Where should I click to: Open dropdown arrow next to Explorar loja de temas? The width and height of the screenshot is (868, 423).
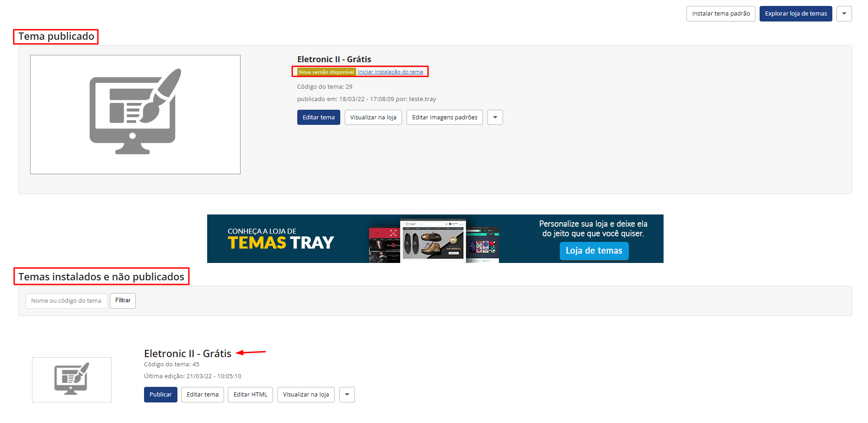click(x=844, y=14)
